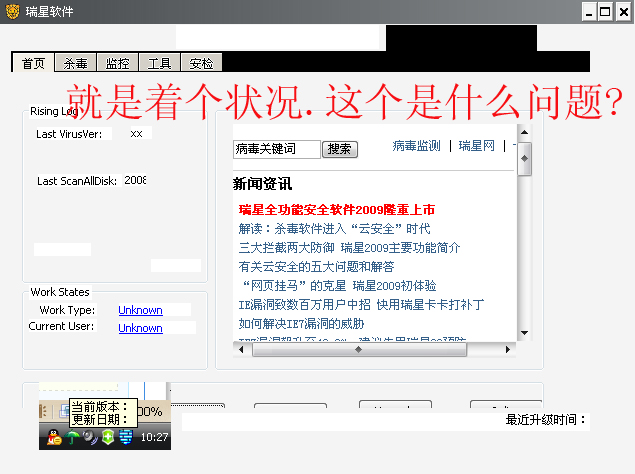This screenshot has height=474, width=635.
Task: Click the Rising lion icon in title bar
Action: [x=12, y=11]
